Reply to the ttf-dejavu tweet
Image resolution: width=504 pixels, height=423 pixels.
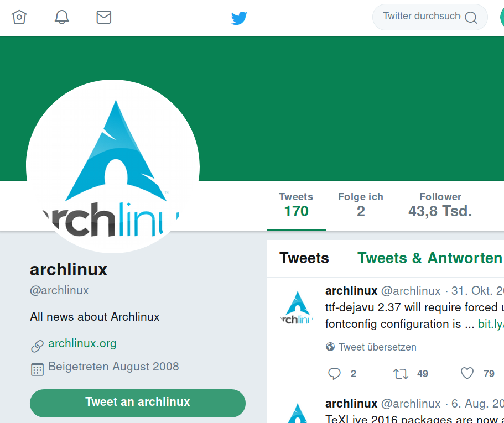click(334, 374)
